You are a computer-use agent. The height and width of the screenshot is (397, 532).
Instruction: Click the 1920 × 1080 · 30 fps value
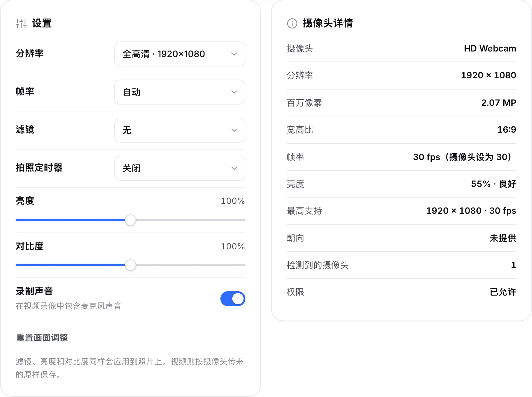click(471, 211)
